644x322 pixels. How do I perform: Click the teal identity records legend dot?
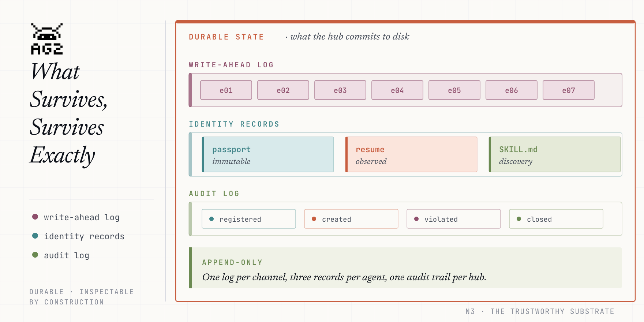pyautogui.click(x=35, y=236)
